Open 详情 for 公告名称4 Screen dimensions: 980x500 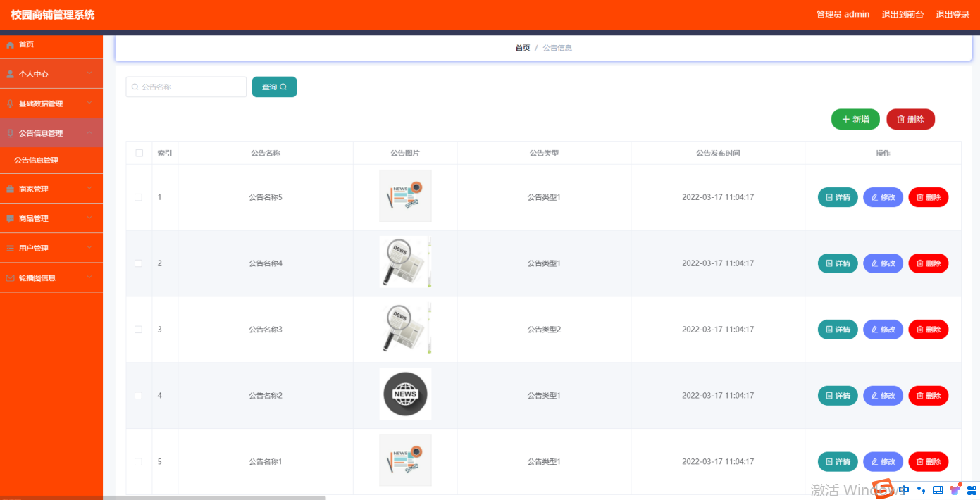coord(838,263)
